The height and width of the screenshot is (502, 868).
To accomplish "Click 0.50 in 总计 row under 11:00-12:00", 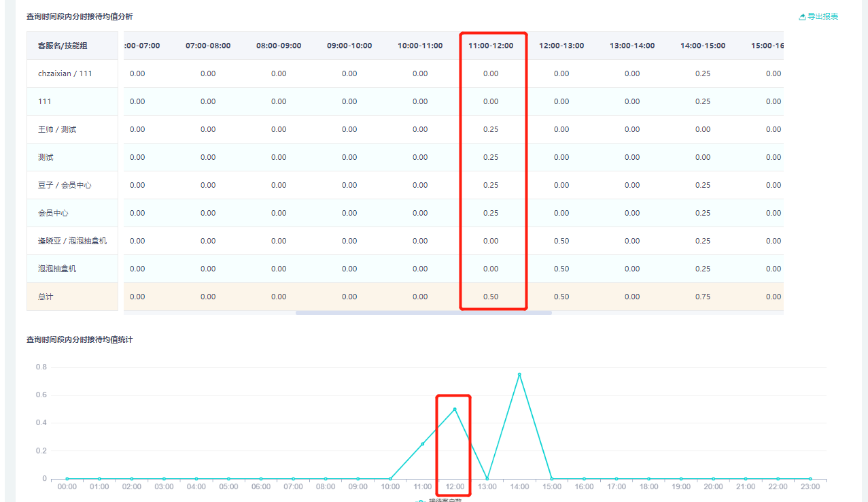I will click(x=491, y=297).
